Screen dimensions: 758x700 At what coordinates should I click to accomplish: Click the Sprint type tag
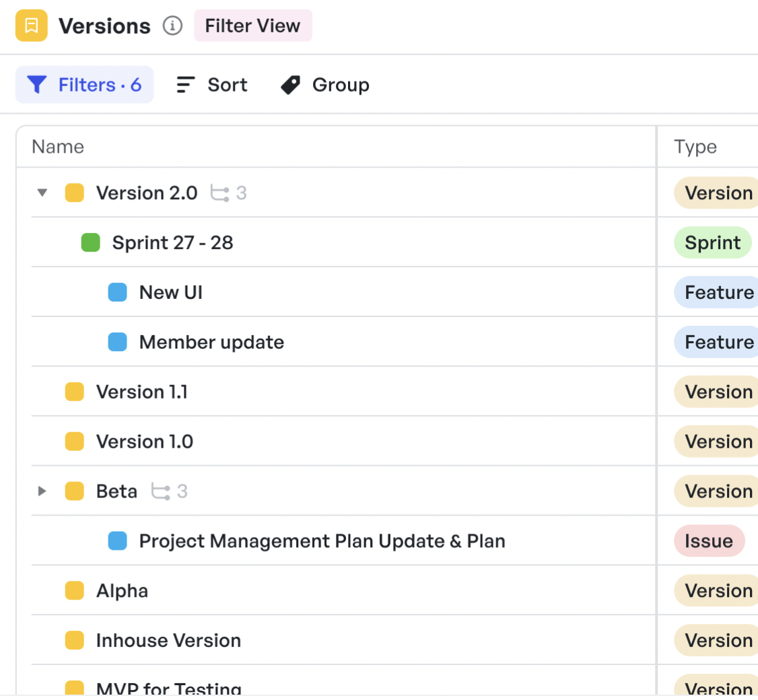(x=712, y=243)
